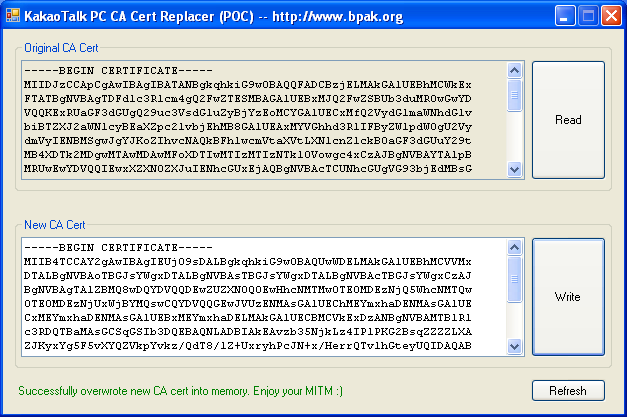Click scrollbar thumb in Original CA Cert box
Image resolution: width=627 pixels, height=417 pixels.
(515, 94)
